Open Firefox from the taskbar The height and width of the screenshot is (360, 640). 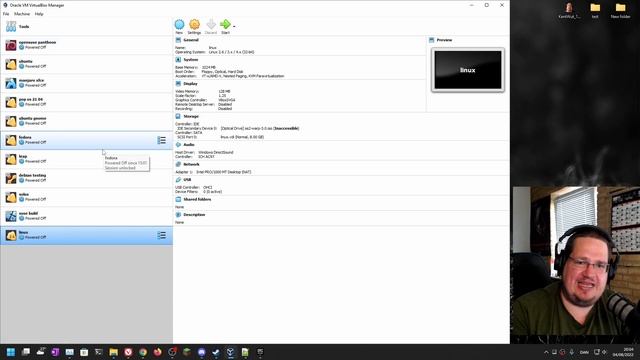158,352
